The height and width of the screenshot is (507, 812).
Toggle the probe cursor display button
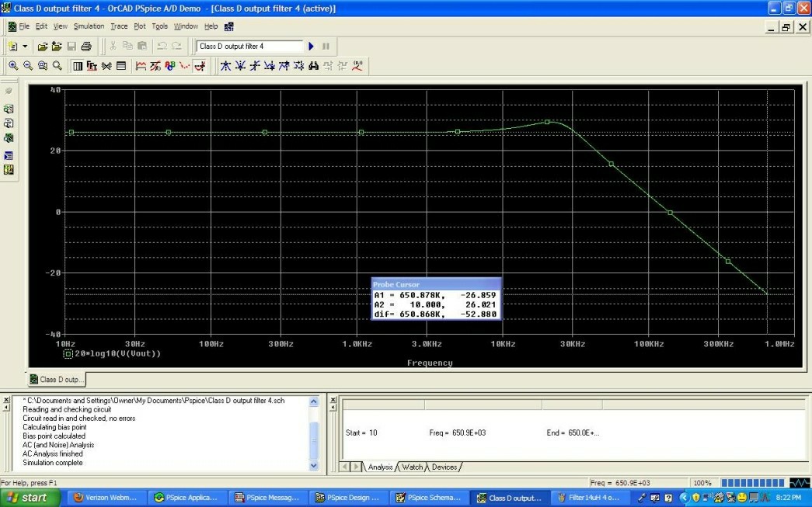click(200, 66)
